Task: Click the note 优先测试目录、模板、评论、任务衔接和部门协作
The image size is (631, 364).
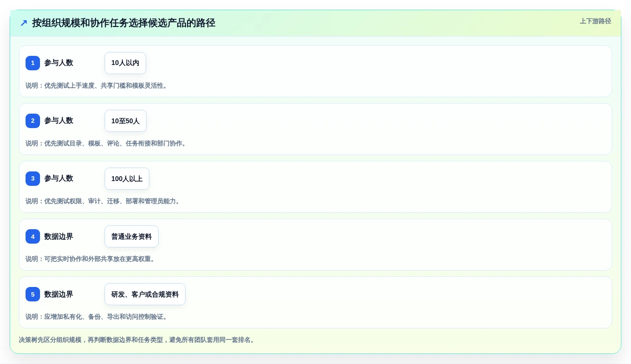Action: pos(106,143)
